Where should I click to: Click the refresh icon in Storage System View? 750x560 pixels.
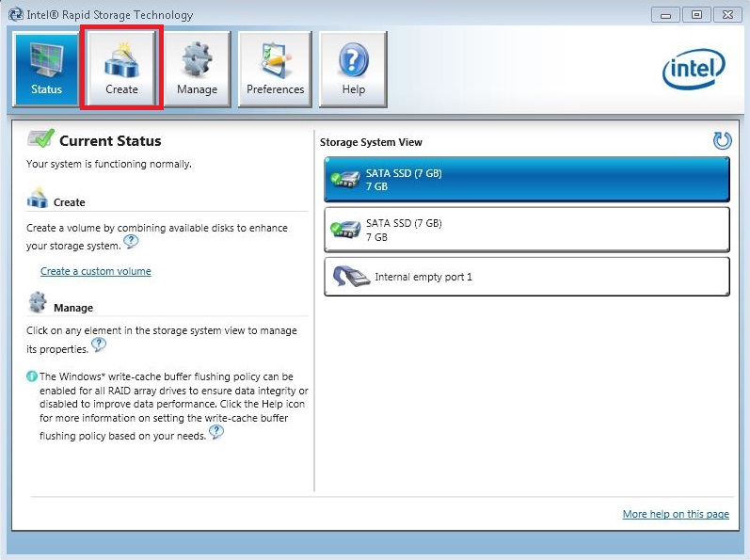tap(722, 140)
